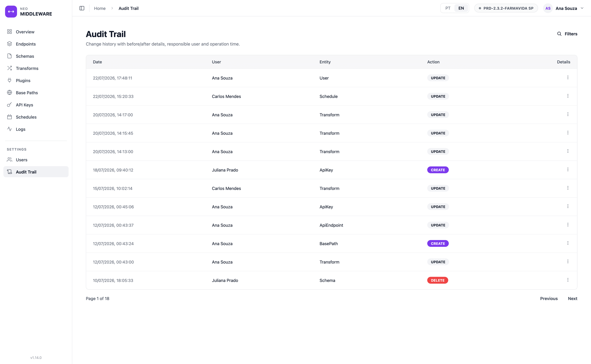This screenshot has width=591, height=364.
Task: Click the Schedules calendar icon
Action: point(9,117)
